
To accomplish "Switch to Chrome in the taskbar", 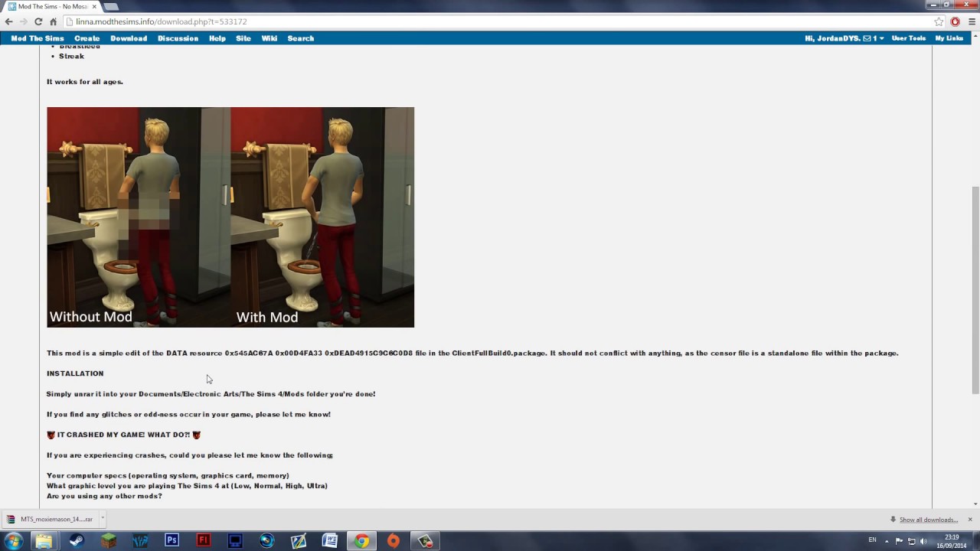I will [361, 541].
